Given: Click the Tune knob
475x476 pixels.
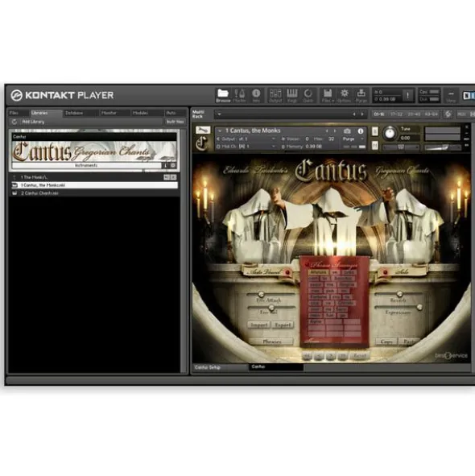Looking at the screenshot, I should tap(390, 133).
